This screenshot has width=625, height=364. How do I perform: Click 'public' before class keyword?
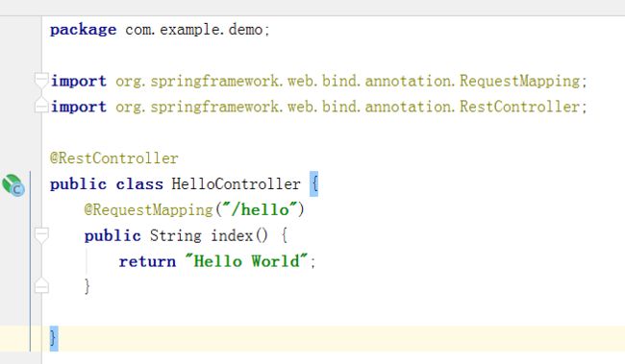[78, 184]
